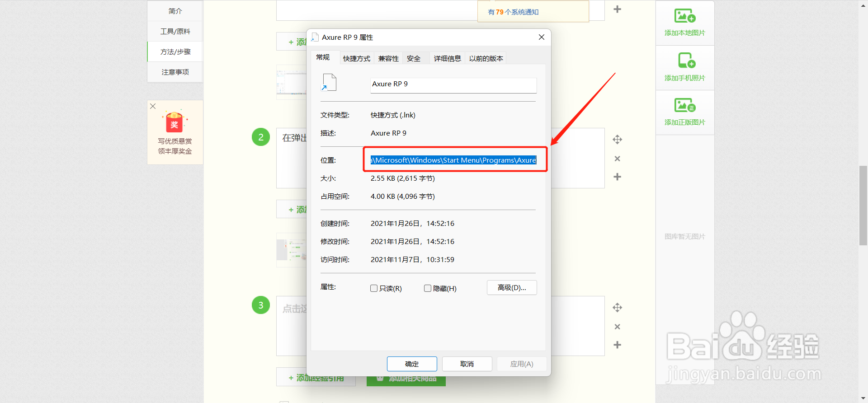This screenshot has width=868, height=403.
Task: Click the move handle icon for step 3
Action: (x=617, y=308)
